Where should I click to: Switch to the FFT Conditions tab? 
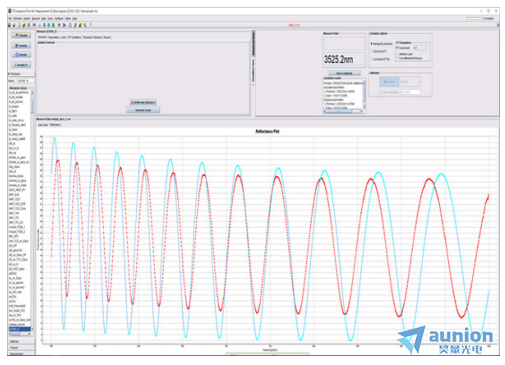(x=74, y=37)
